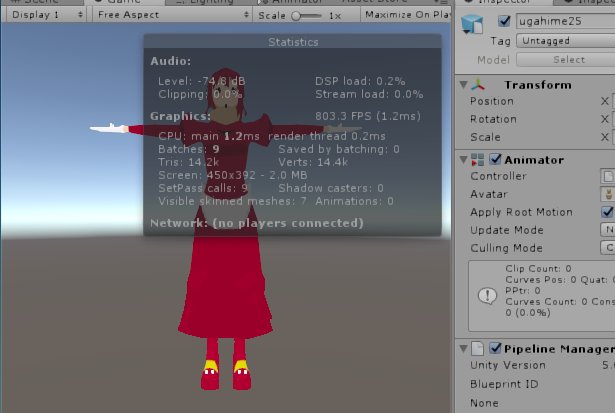Image resolution: width=615 pixels, height=413 pixels.
Task: Click the Maximize On Play button
Action: [406, 15]
